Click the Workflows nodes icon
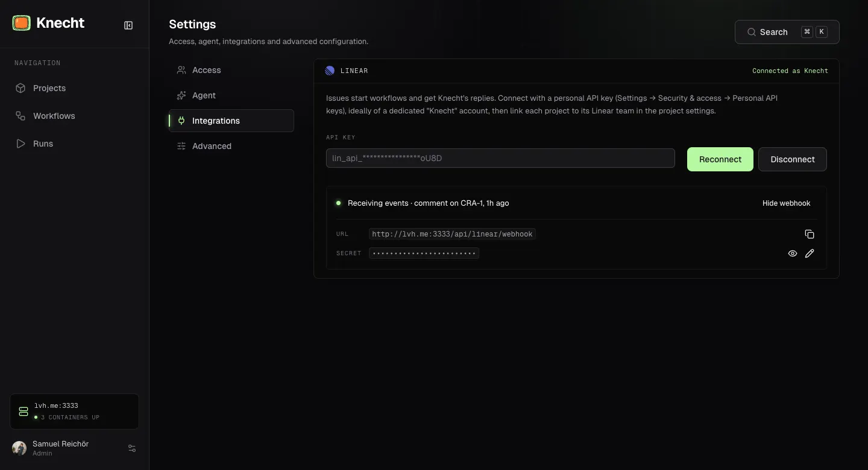This screenshot has width=868, height=470. click(x=20, y=116)
